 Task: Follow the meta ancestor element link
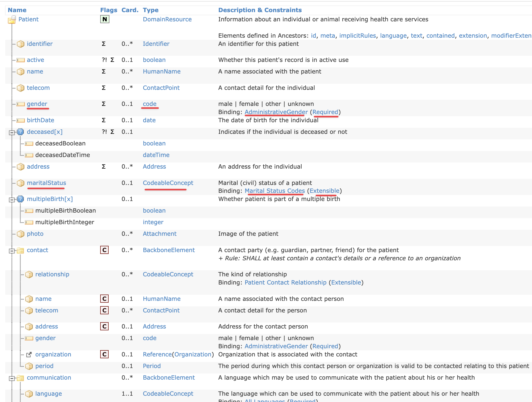click(328, 36)
